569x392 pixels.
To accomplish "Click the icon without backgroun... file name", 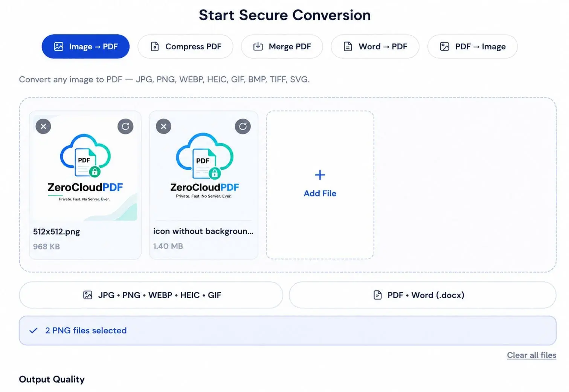I will (203, 231).
